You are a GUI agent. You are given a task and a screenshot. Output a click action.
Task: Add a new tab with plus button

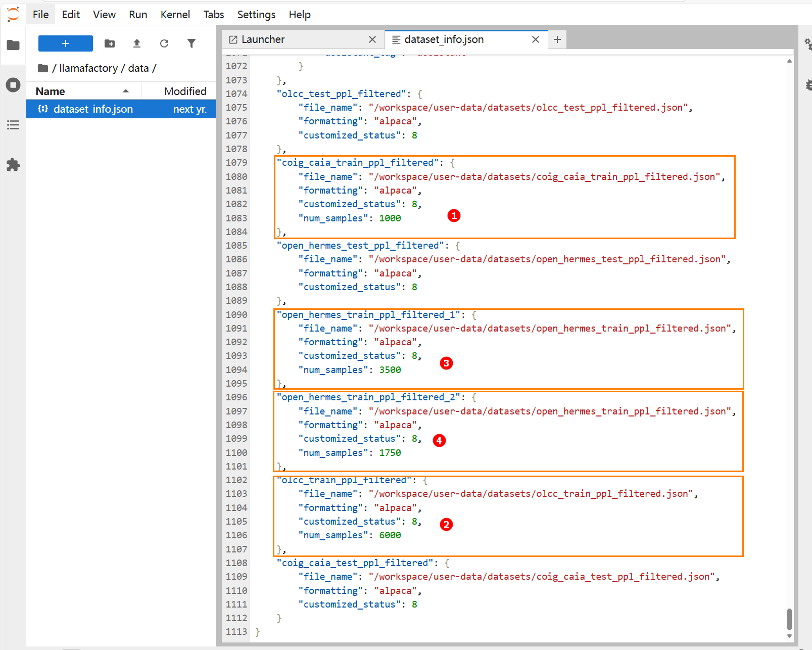pos(557,39)
